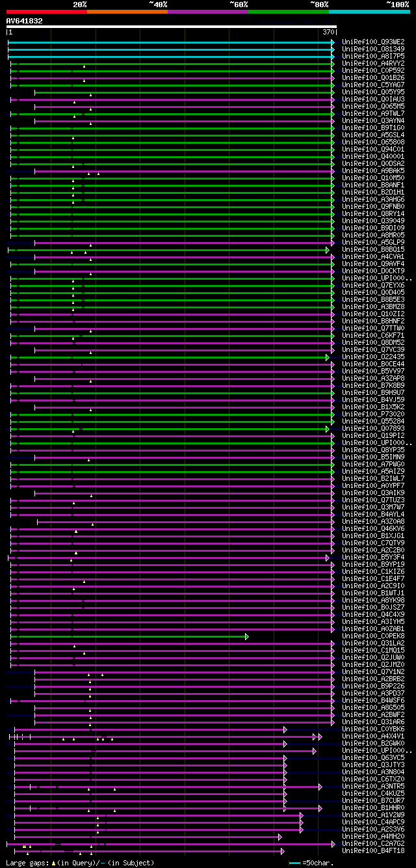The width and height of the screenshot is (416, 868).
Task: Select label UniRef100_Q07893
Action: tap(373, 429)
